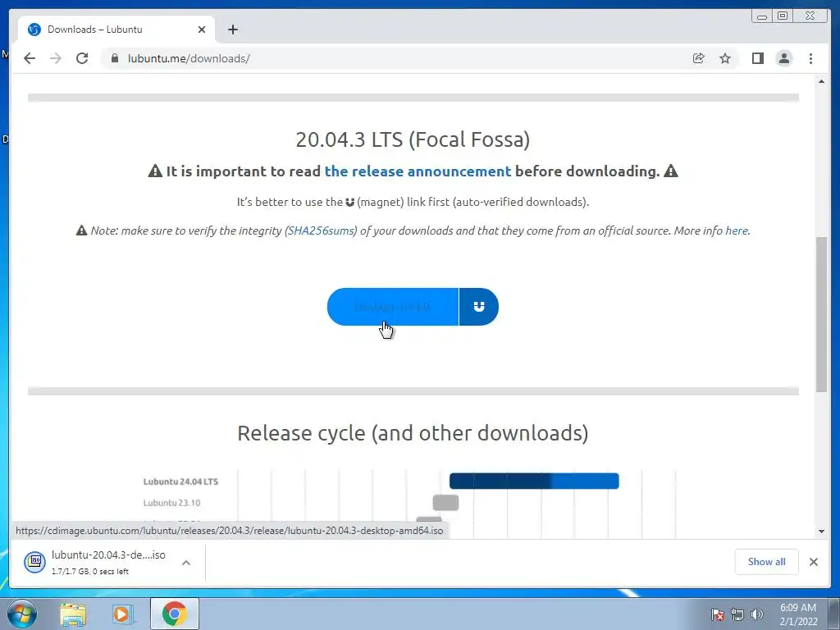Download the Desktop 64-bit ISO

coord(393,307)
